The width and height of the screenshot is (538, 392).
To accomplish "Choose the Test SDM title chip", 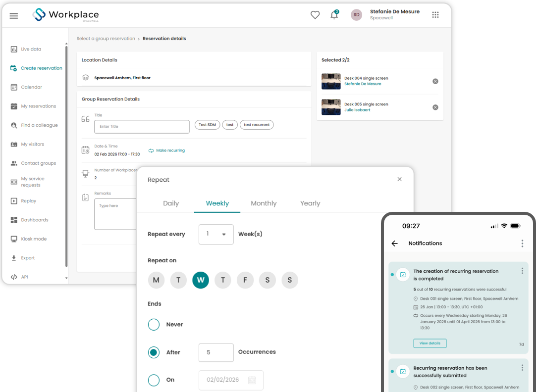I will [207, 125].
